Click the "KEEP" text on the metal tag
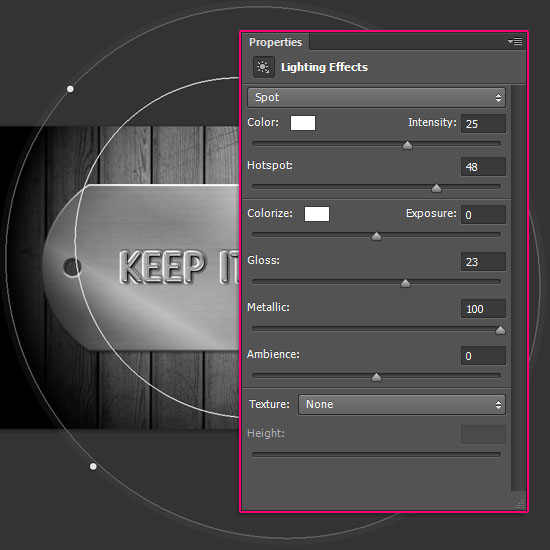This screenshot has width=550, height=550. 162,267
